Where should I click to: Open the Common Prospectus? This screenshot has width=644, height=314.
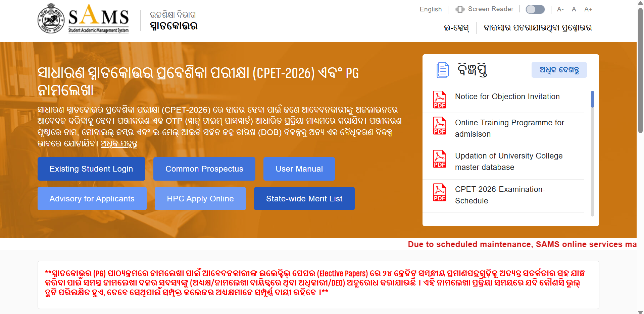point(204,169)
